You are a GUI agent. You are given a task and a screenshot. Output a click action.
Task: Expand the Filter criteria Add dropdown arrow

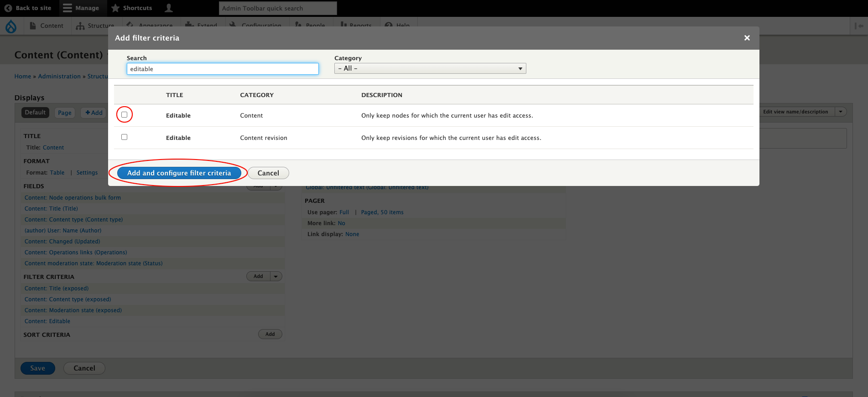pos(276,276)
